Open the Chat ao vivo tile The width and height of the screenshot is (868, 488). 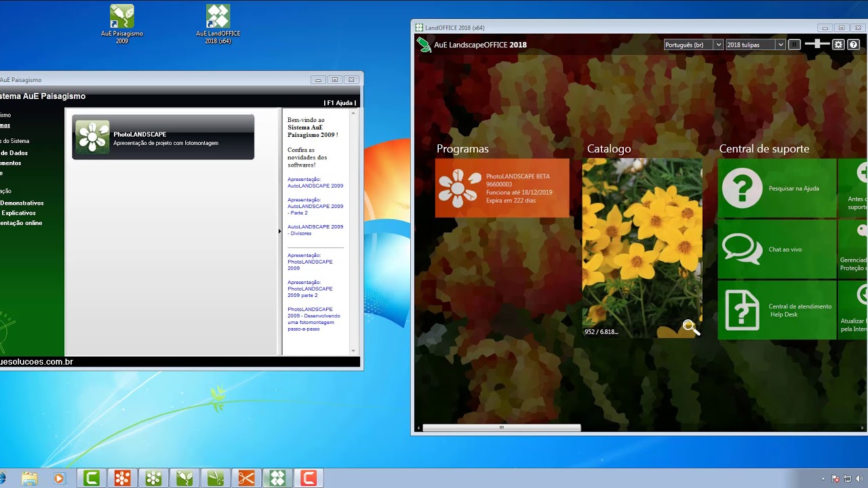(x=777, y=249)
